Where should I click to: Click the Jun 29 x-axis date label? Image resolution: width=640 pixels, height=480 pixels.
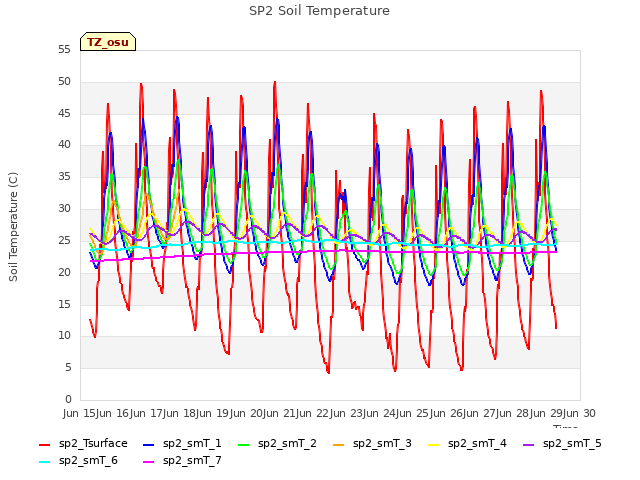(546, 413)
